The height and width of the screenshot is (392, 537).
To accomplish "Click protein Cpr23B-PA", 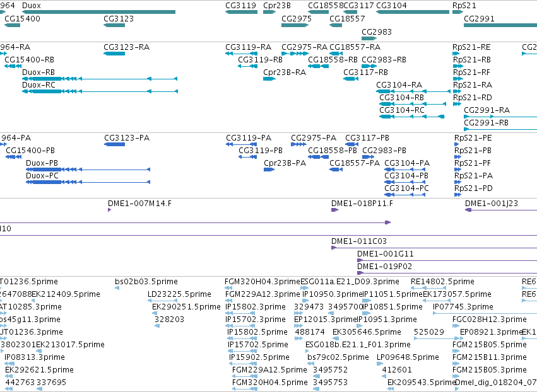I will coord(285,163).
